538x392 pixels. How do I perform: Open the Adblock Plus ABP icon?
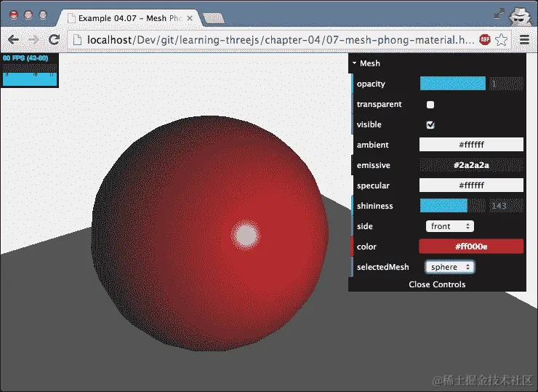coord(485,40)
